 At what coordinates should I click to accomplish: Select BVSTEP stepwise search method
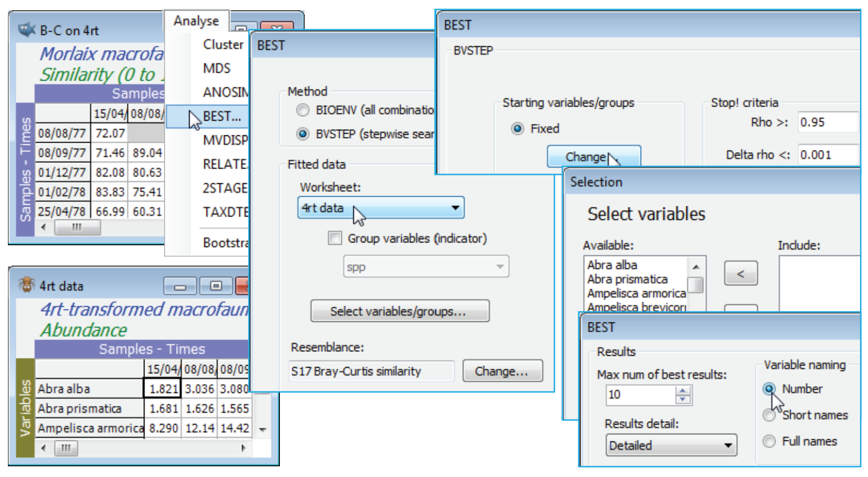tap(303, 134)
